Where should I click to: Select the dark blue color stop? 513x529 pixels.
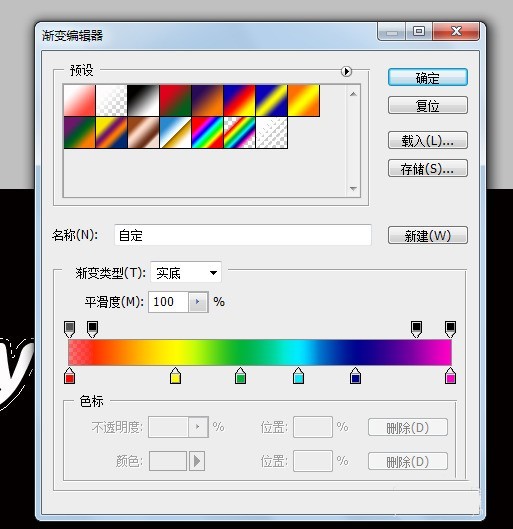coord(355,376)
